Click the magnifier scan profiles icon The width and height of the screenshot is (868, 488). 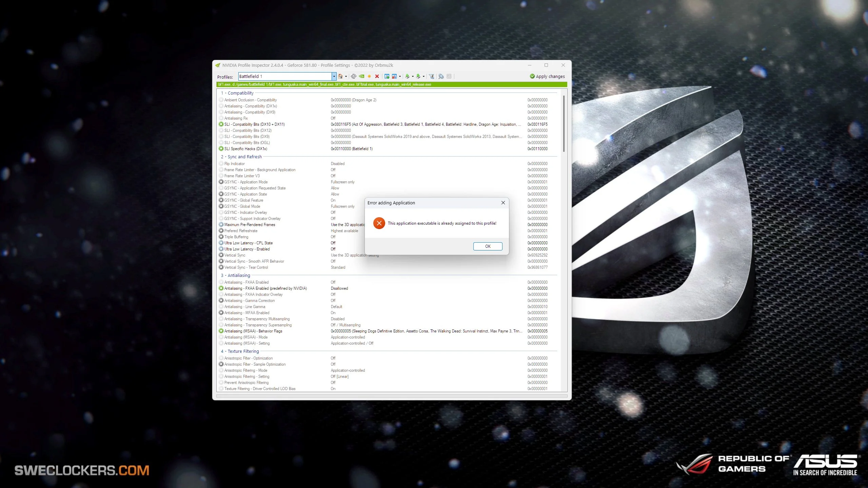coord(441,76)
